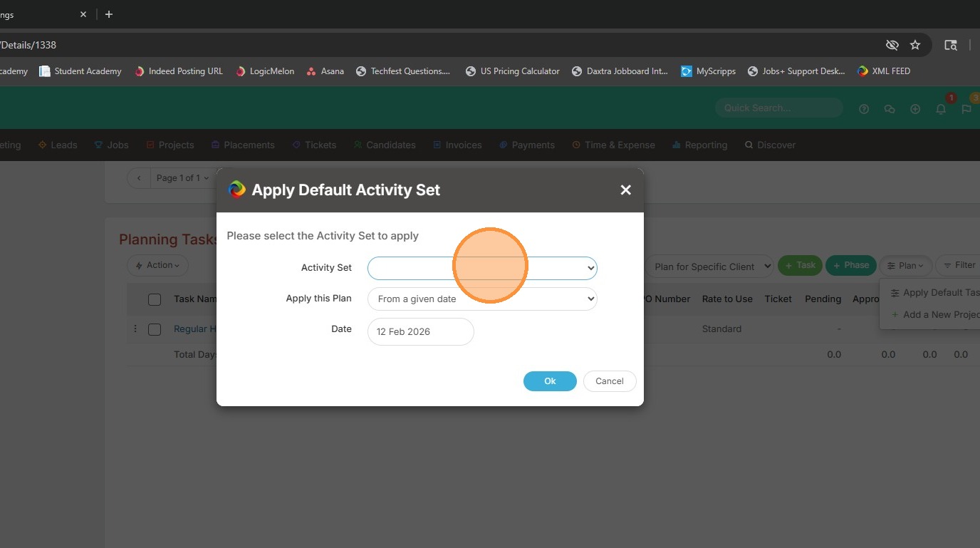Open the Placements menu

243,145
